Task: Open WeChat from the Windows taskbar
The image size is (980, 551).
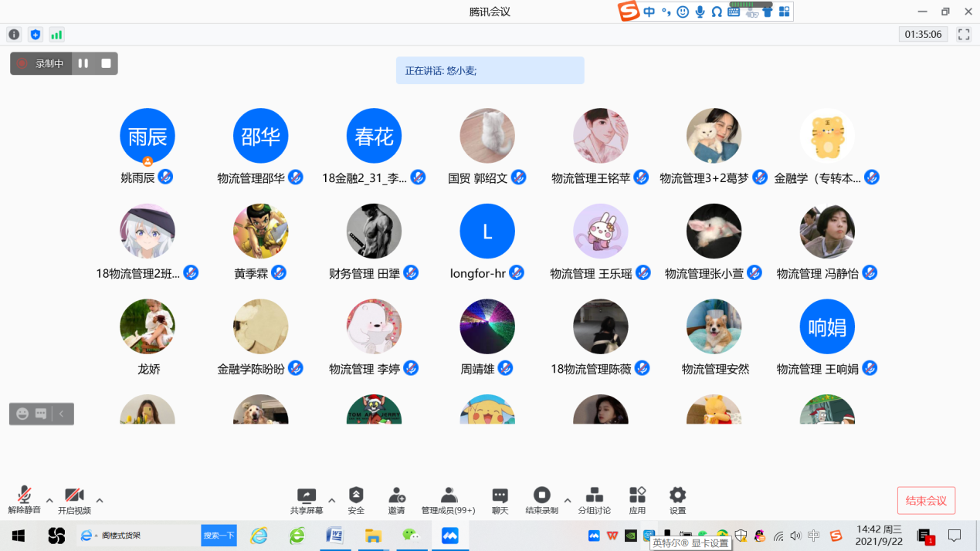Action: pyautogui.click(x=411, y=536)
